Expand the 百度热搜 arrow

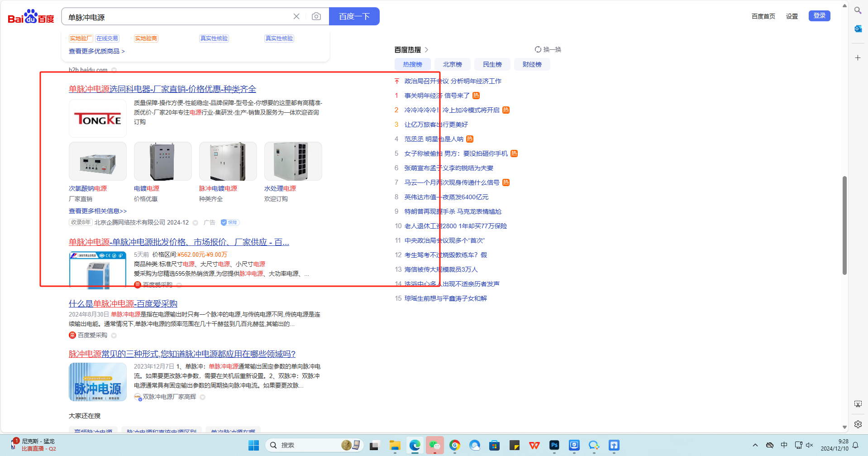tap(426, 50)
